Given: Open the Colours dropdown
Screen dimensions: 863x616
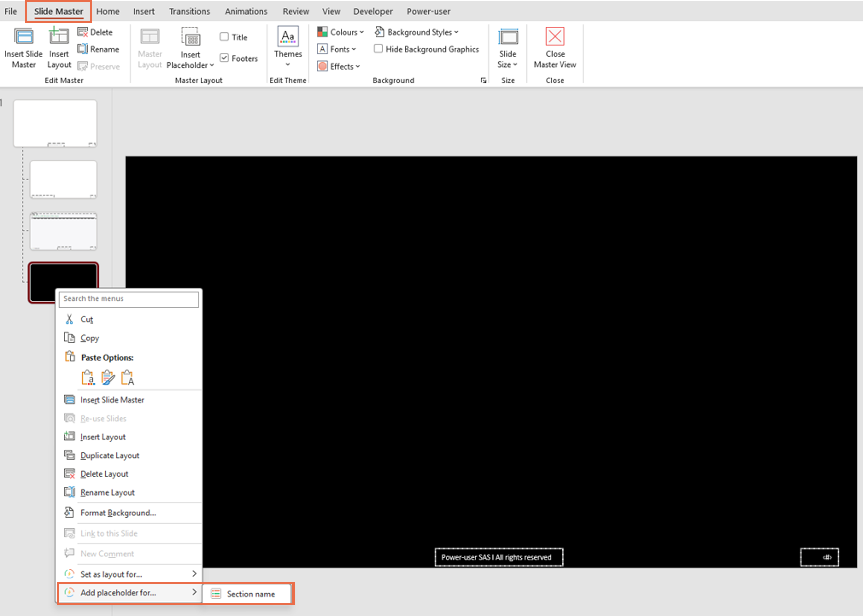Looking at the screenshot, I should [x=341, y=32].
